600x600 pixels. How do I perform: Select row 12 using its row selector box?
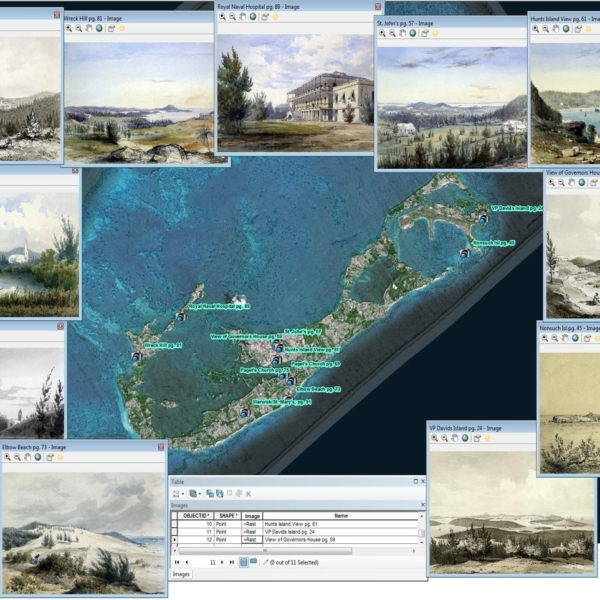(x=176, y=539)
